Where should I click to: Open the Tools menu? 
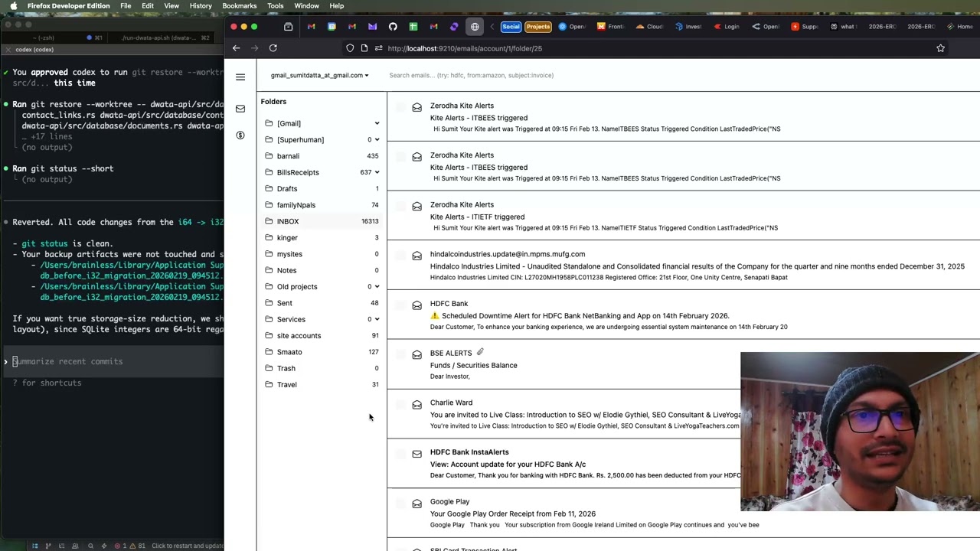(x=276, y=6)
